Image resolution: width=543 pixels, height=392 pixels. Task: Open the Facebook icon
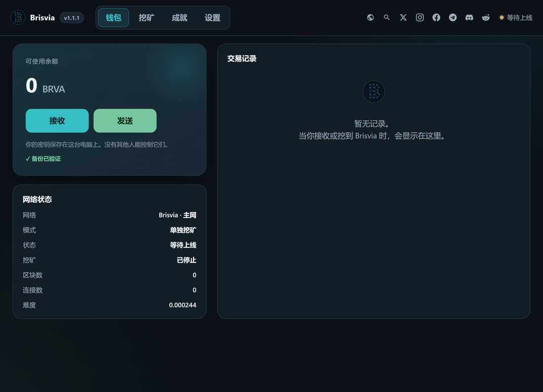pos(436,17)
